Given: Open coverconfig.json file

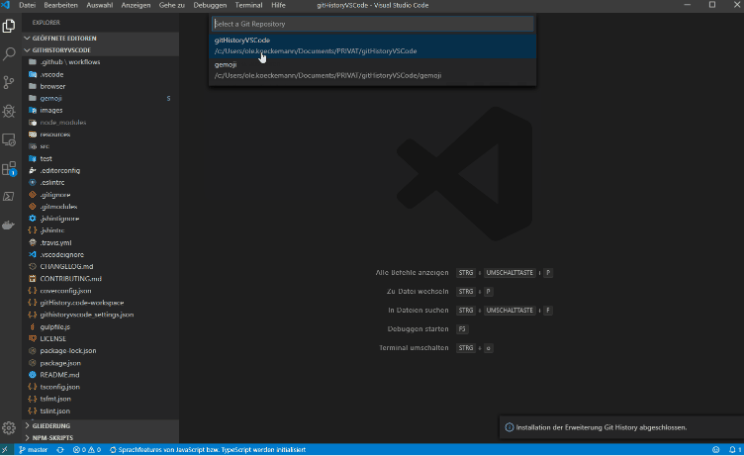Looking at the screenshot, I should click(x=101, y=291).
